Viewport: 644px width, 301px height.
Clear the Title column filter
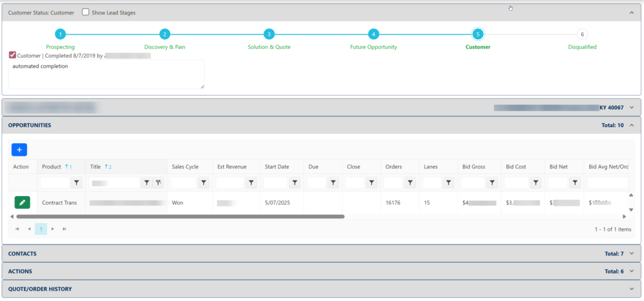[x=159, y=183]
